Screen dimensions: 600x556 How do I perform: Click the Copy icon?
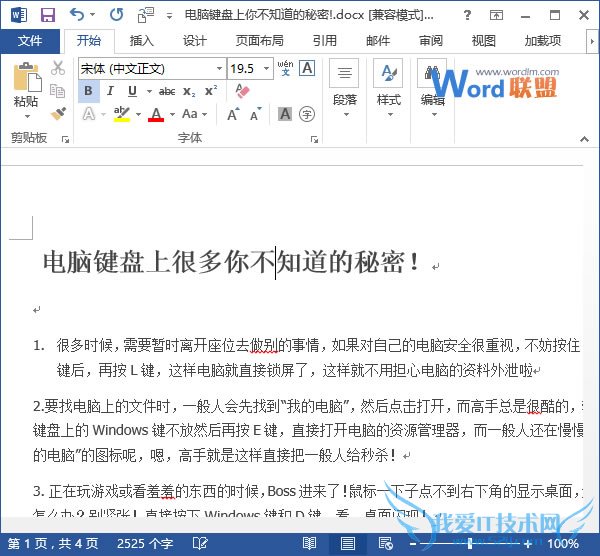[58, 91]
